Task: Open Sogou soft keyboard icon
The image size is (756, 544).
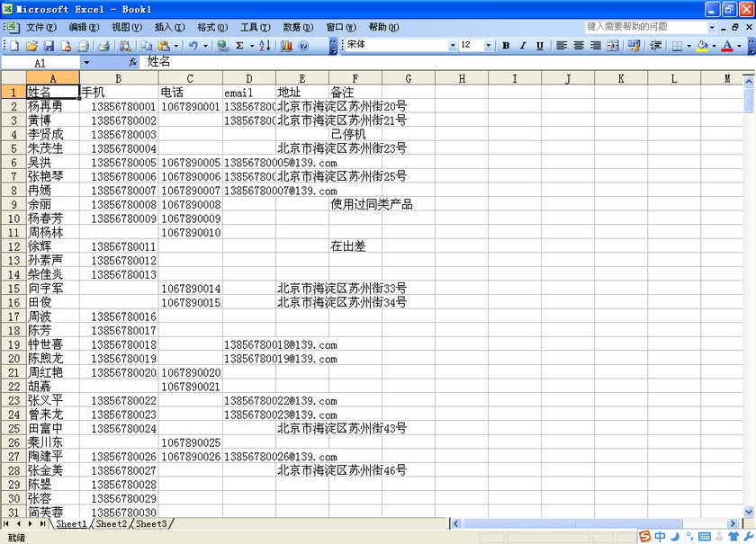Action: coord(704,536)
